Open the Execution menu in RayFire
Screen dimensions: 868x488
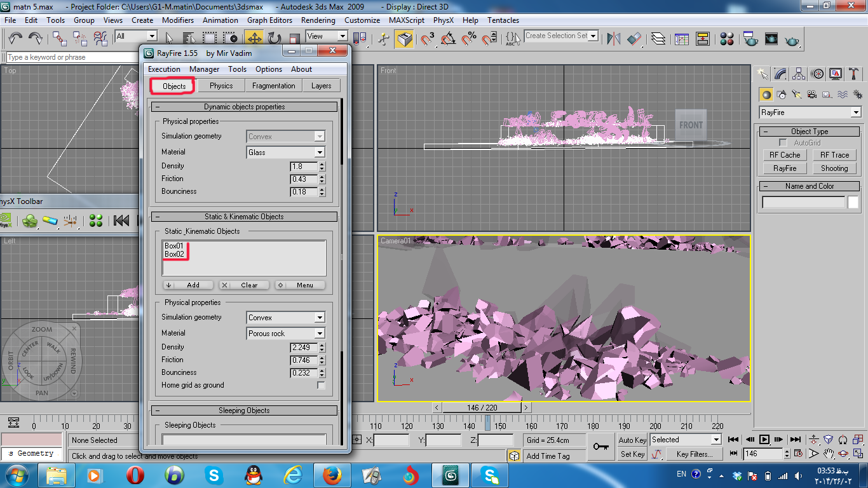coord(164,69)
